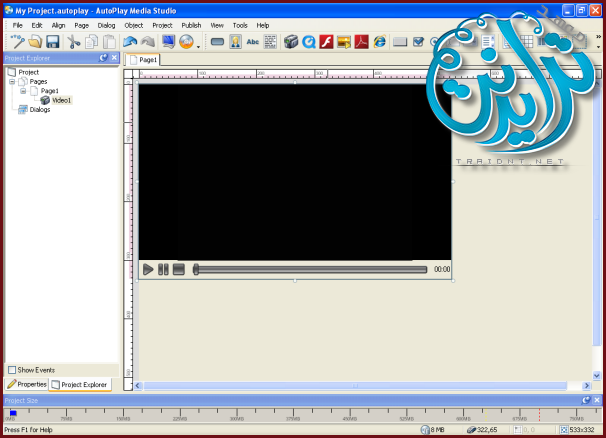606x438 pixels.
Task: Click the video player Play button
Action: [x=148, y=269]
